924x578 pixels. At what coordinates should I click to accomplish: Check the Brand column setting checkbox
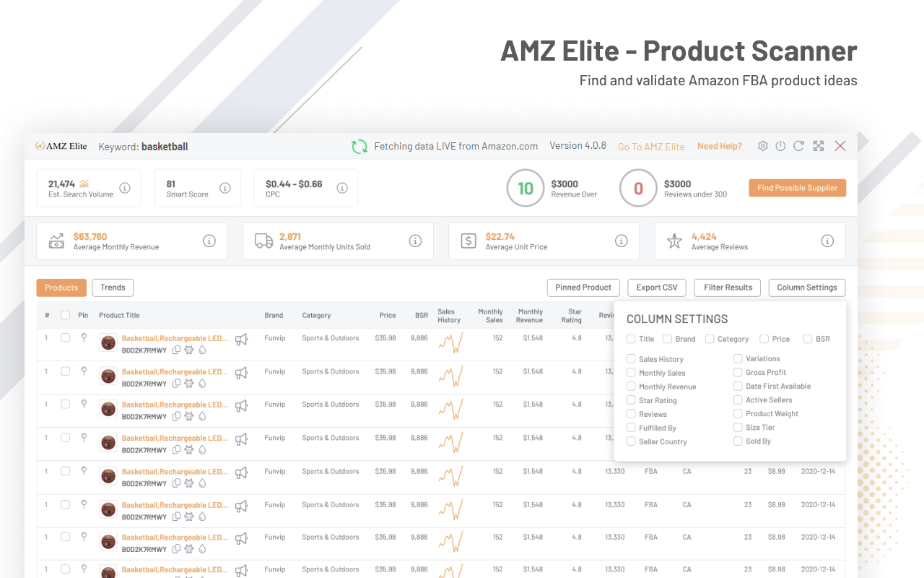coord(668,339)
